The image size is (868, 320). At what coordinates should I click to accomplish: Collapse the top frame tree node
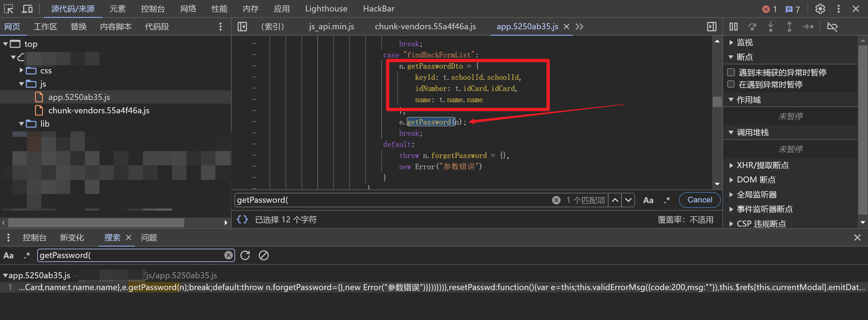coord(5,44)
